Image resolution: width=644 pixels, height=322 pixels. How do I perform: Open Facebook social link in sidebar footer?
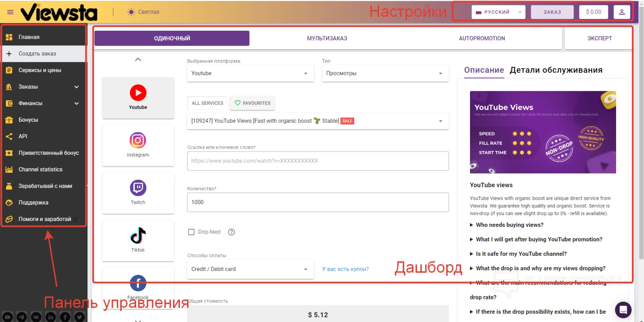coord(65,317)
